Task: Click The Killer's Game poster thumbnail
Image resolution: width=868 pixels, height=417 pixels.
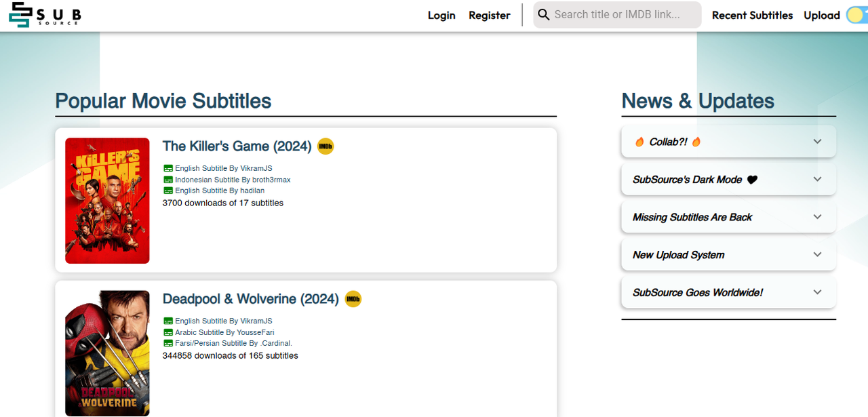Action: pos(107,201)
